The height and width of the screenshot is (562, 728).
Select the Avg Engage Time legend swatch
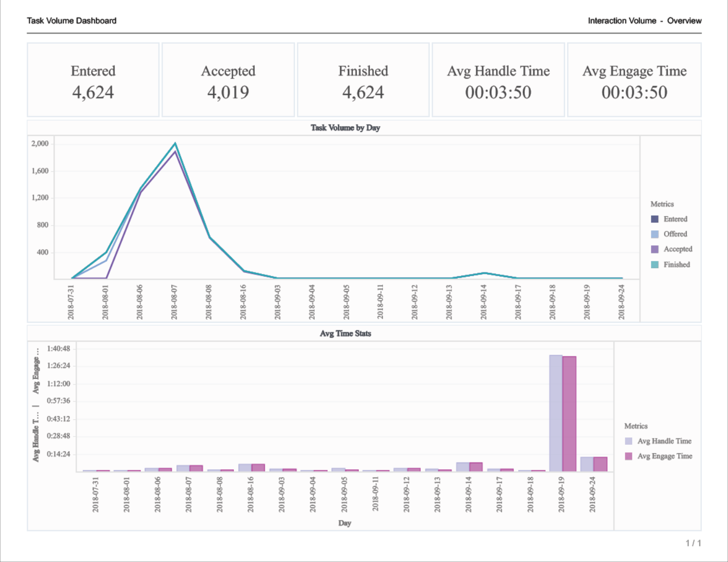tap(629, 456)
